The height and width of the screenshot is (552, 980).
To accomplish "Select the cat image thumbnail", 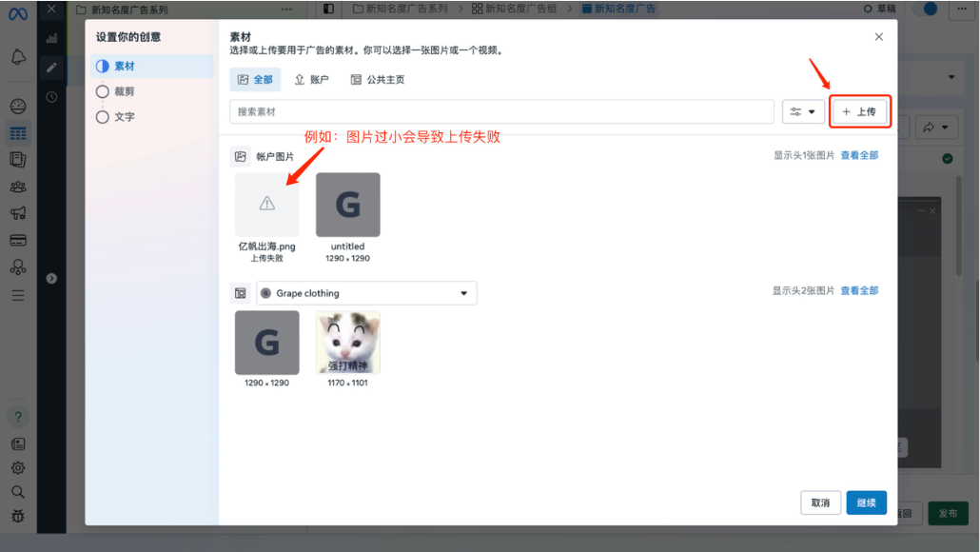I will 347,343.
